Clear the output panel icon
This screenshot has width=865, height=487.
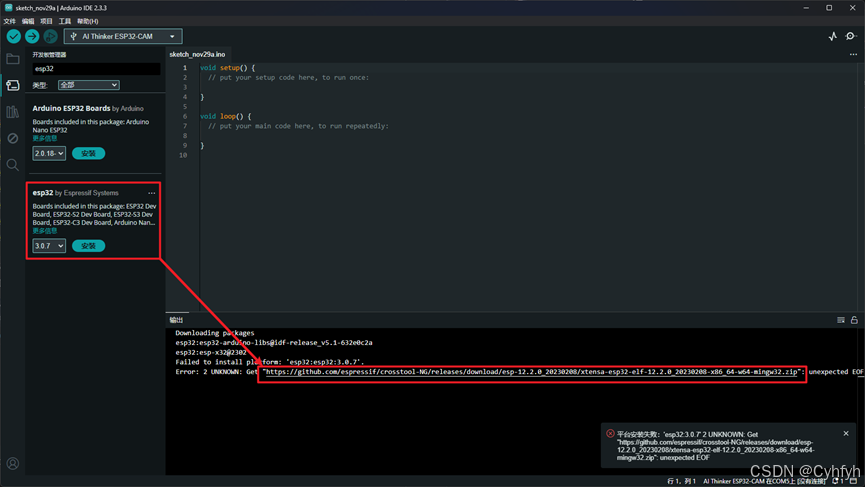841,320
